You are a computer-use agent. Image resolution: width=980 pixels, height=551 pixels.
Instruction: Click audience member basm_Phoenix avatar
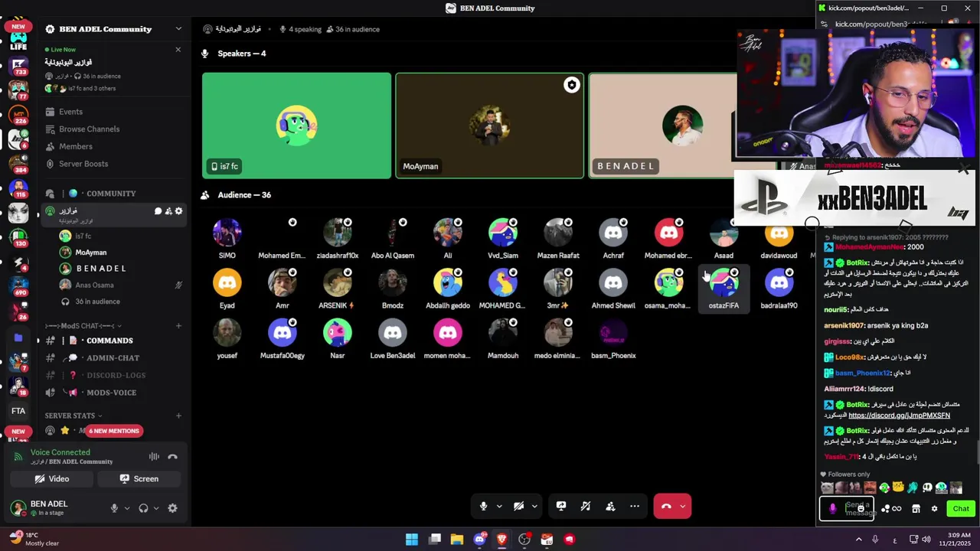pyautogui.click(x=613, y=333)
